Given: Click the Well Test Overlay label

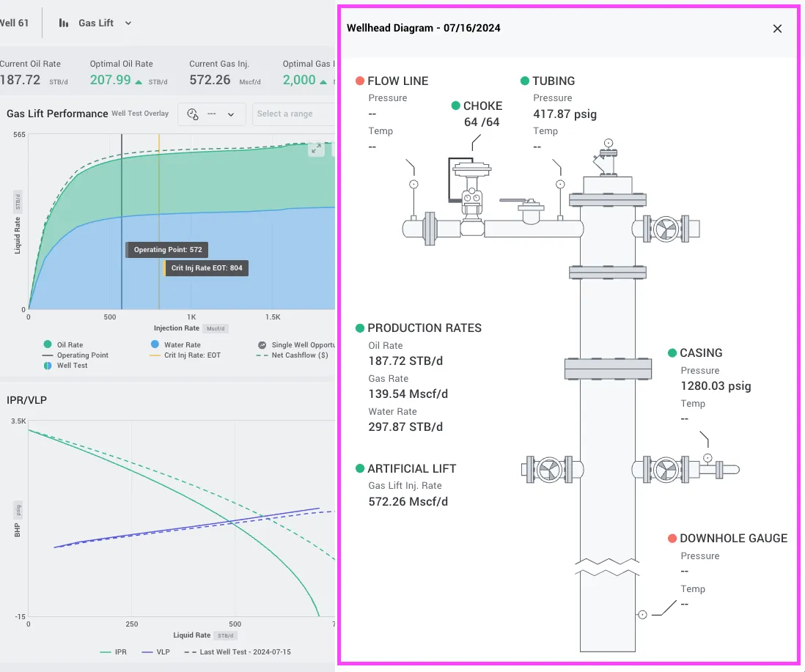Looking at the screenshot, I should tap(140, 114).
